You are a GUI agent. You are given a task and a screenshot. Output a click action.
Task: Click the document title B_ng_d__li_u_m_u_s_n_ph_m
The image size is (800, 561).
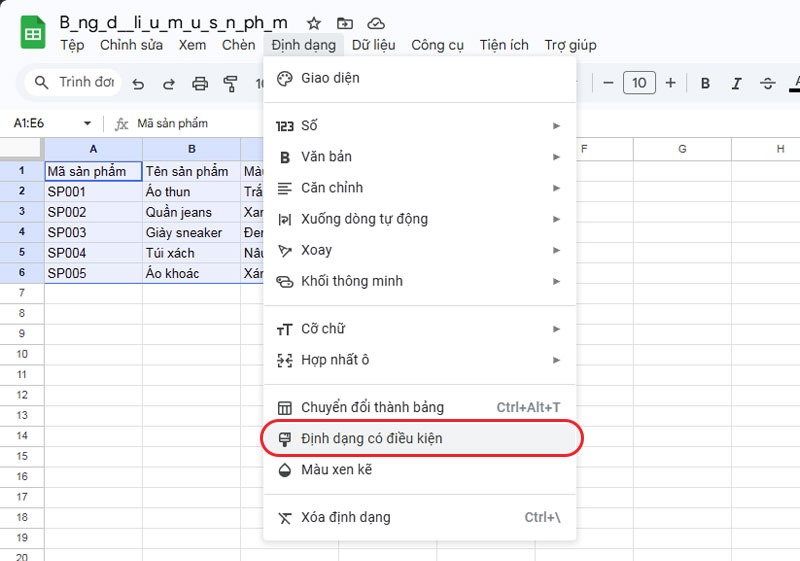click(x=173, y=23)
